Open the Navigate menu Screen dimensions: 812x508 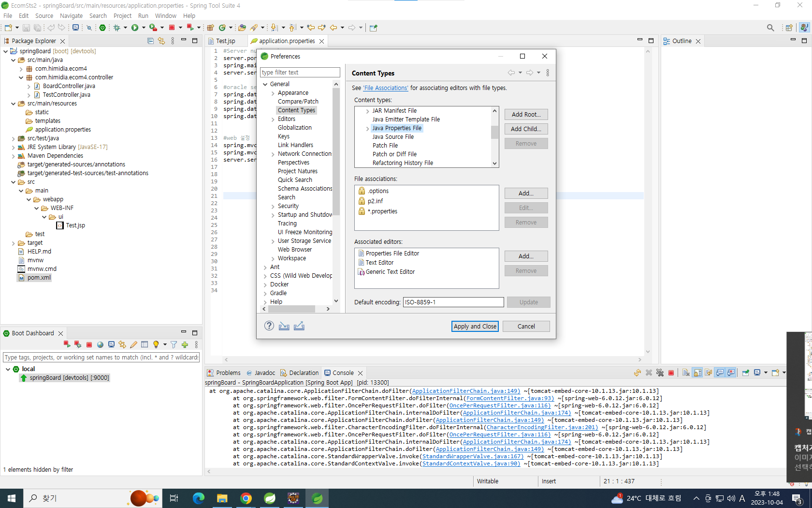(71, 16)
